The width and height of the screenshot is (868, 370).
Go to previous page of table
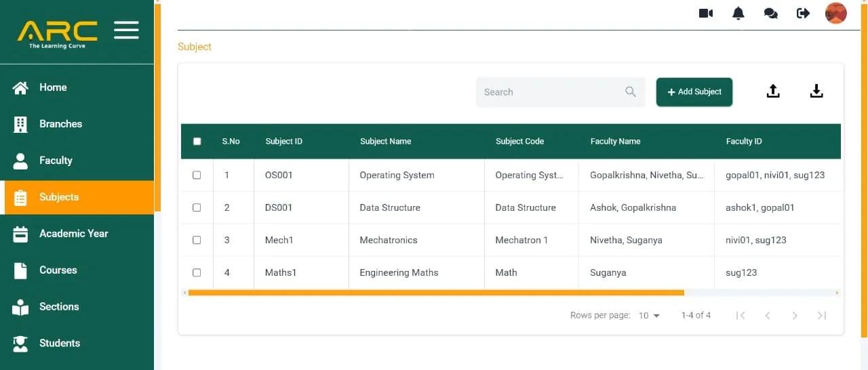(x=768, y=315)
